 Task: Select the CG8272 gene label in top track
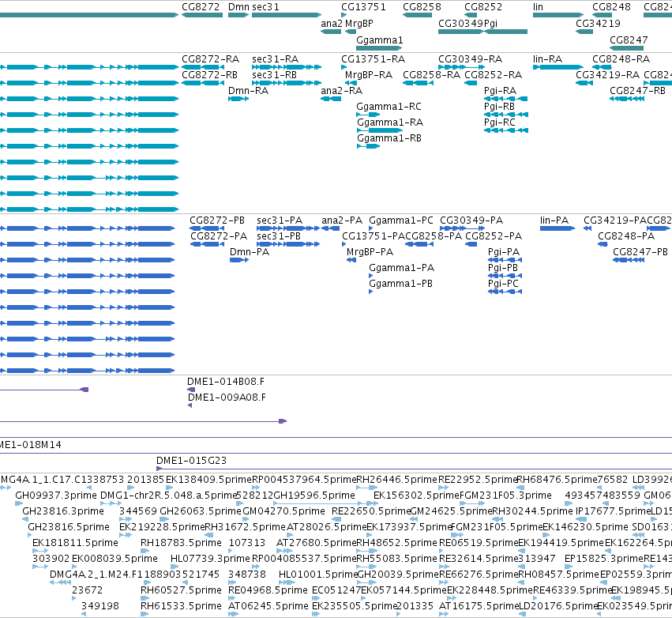pyautogui.click(x=201, y=7)
